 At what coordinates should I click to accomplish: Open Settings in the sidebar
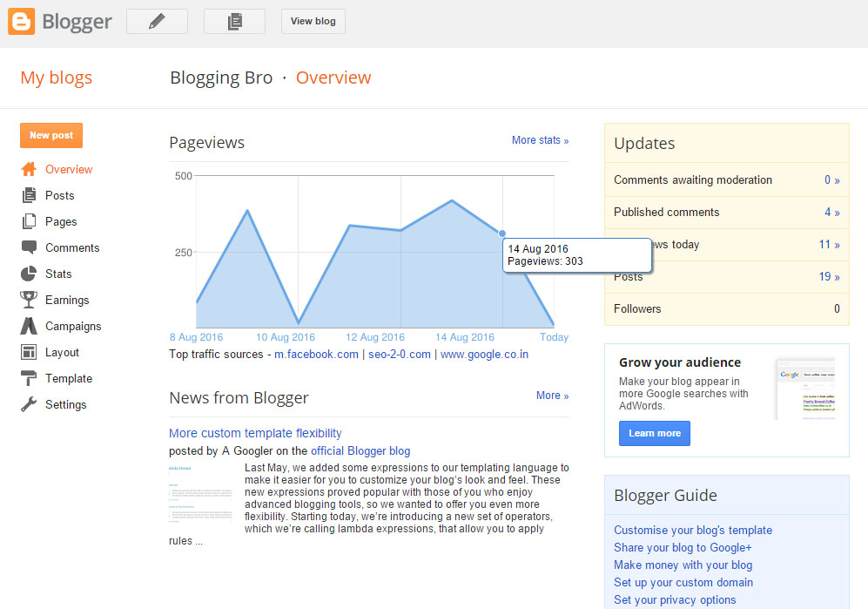pyautogui.click(x=66, y=404)
